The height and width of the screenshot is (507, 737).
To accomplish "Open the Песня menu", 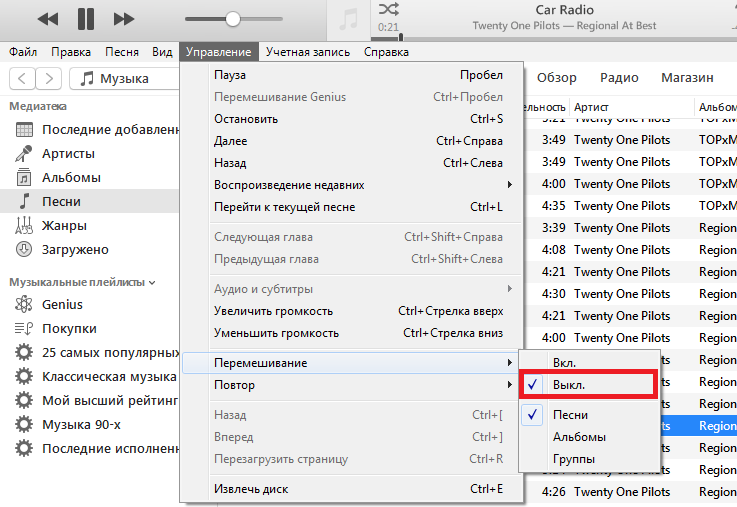I will click(122, 52).
